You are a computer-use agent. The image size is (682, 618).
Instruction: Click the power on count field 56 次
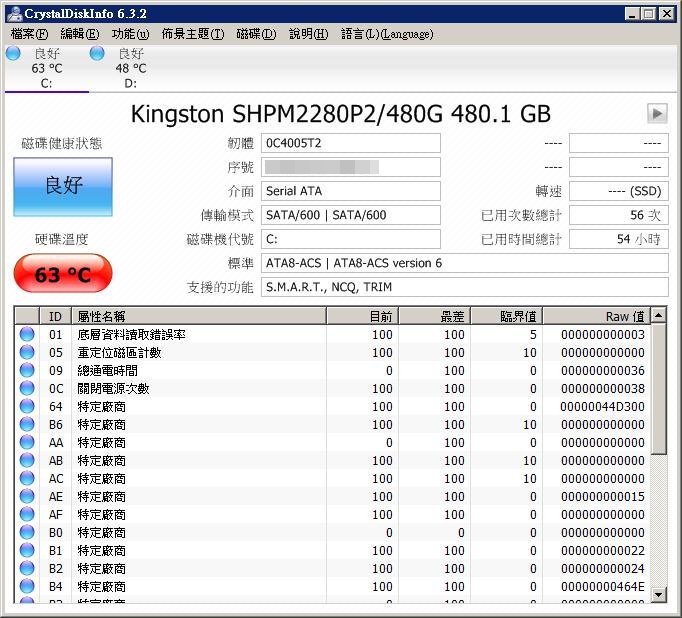(618, 215)
